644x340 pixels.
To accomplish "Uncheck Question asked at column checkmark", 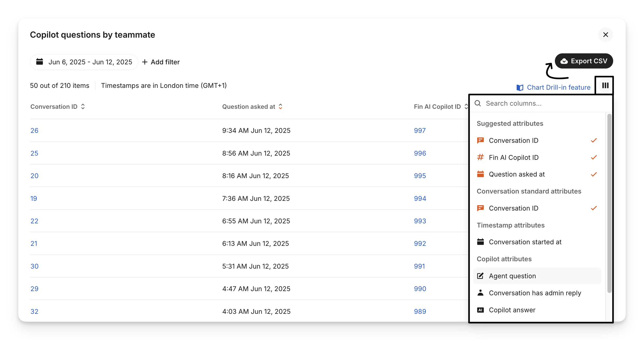I will [x=594, y=174].
